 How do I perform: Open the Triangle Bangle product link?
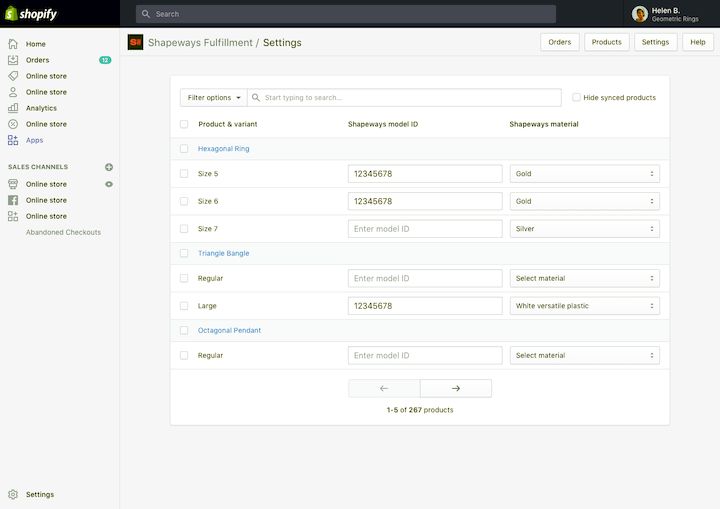pos(223,253)
